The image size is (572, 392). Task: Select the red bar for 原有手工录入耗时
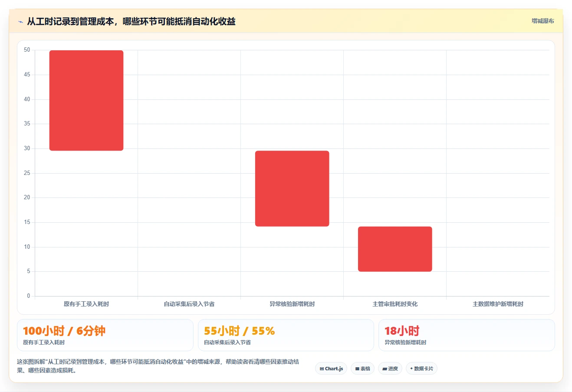(x=86, y=100)
